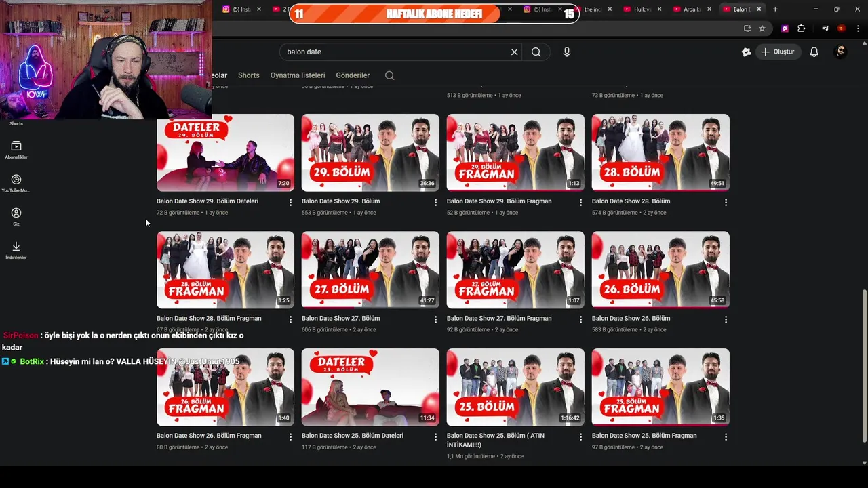Open İndirilenler downloads in the sidebar
The image size is (868, 488).
pos(16,250)
